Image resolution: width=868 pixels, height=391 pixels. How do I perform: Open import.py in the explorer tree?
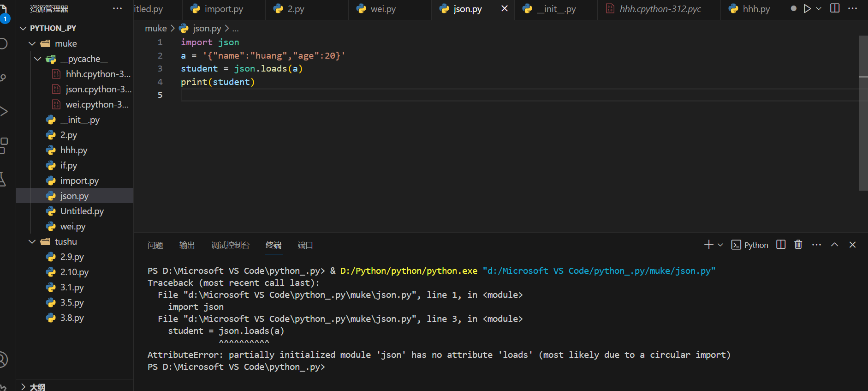pyautogui.click(x=75, y=180)
